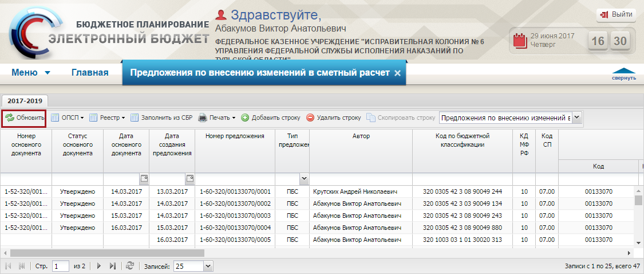This screenshot has height=274, width=644.
Task: Go to next page in pager
Action: click(x=99, y=266)
